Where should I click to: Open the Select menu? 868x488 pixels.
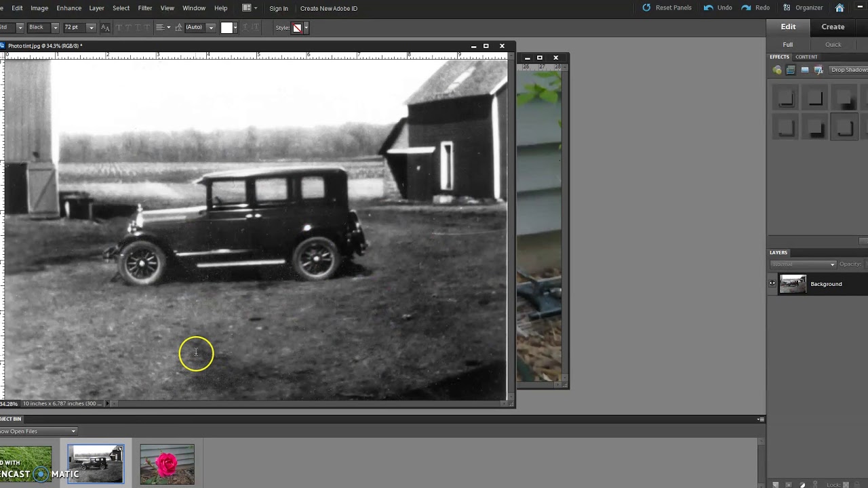121,8
